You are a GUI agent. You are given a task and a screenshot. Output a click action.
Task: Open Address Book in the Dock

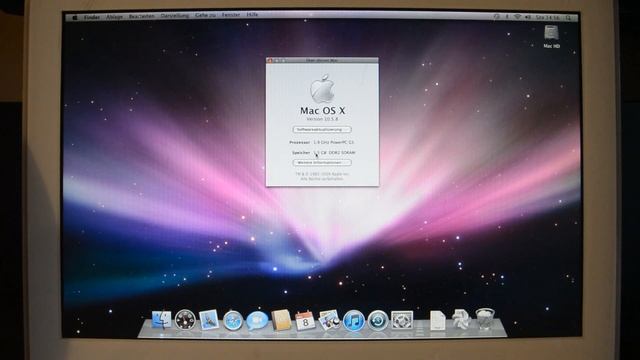click(281, 320)
